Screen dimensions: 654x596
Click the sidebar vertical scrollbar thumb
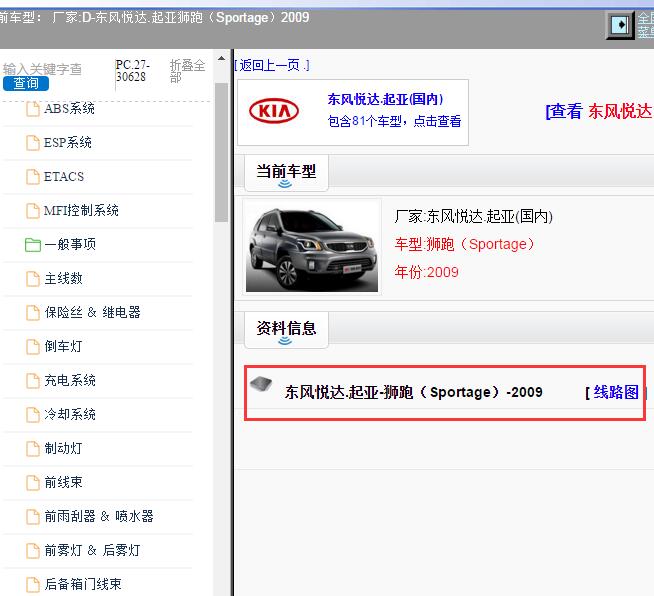tap(221, 153)
